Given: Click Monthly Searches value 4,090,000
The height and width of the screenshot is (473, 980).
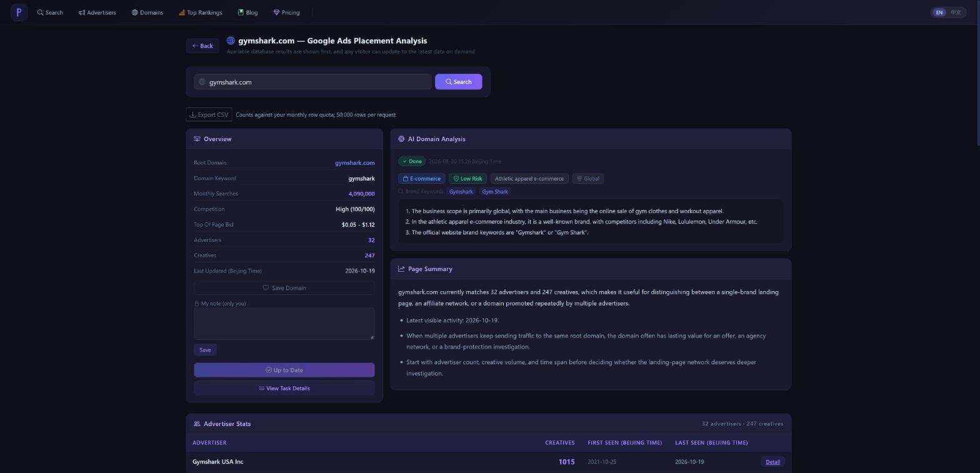Looking at the screenshot, I should tap(361, 194).
